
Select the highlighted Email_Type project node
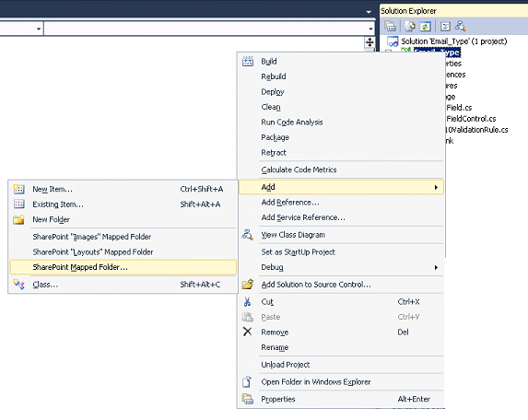pyautogui.click(x=437, y=52)
